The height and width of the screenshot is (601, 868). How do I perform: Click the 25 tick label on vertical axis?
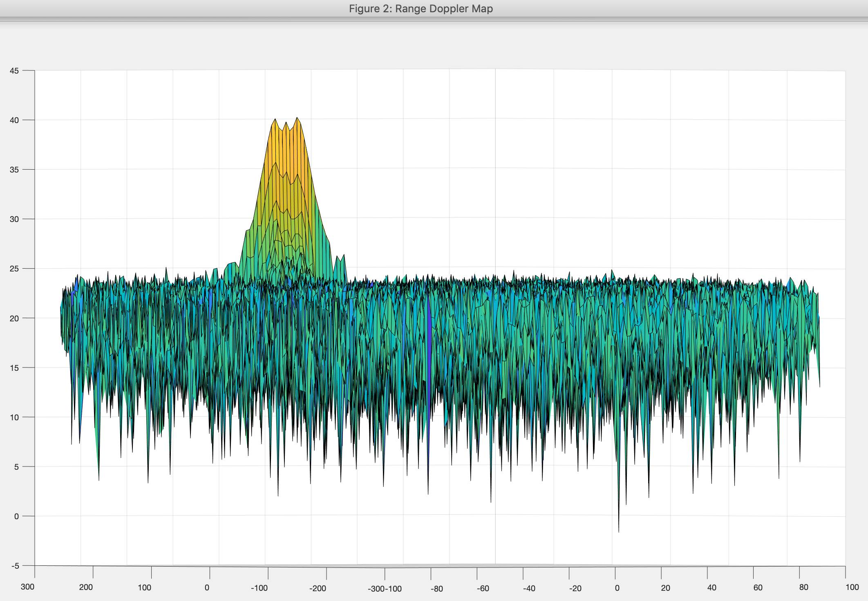click(x=14, y=269)
